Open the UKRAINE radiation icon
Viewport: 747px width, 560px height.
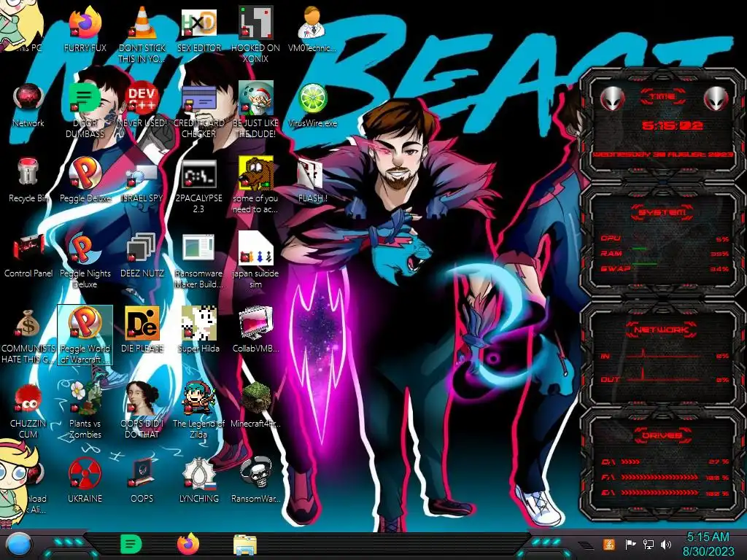point(85,474)
